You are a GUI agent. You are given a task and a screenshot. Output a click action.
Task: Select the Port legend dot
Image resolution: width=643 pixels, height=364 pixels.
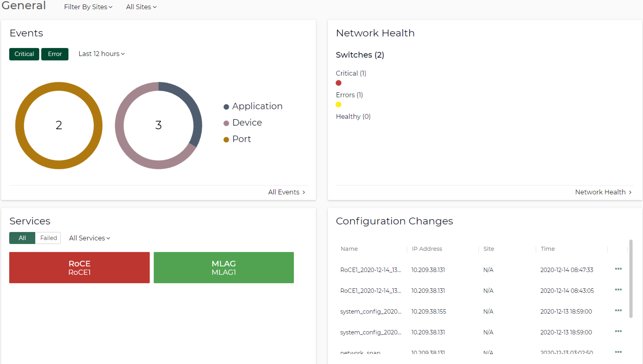[226, 139]
